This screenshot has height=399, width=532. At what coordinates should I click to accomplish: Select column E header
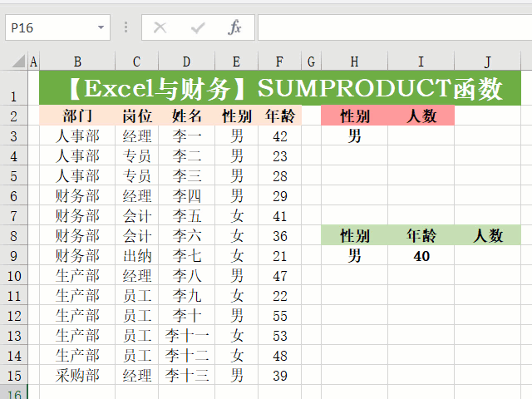[236, 62]
